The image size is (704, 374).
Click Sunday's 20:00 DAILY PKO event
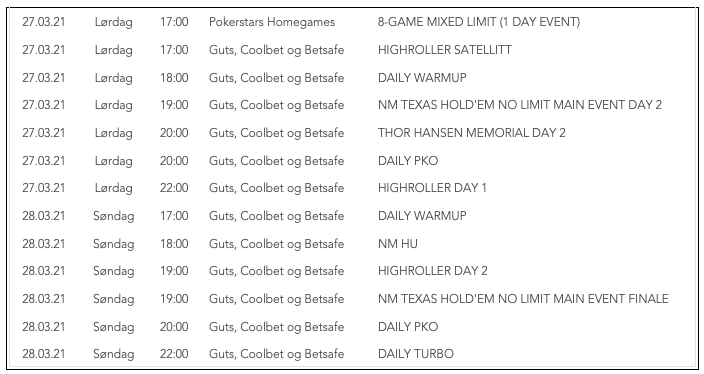pyautogui.click(x=408, y=327)
